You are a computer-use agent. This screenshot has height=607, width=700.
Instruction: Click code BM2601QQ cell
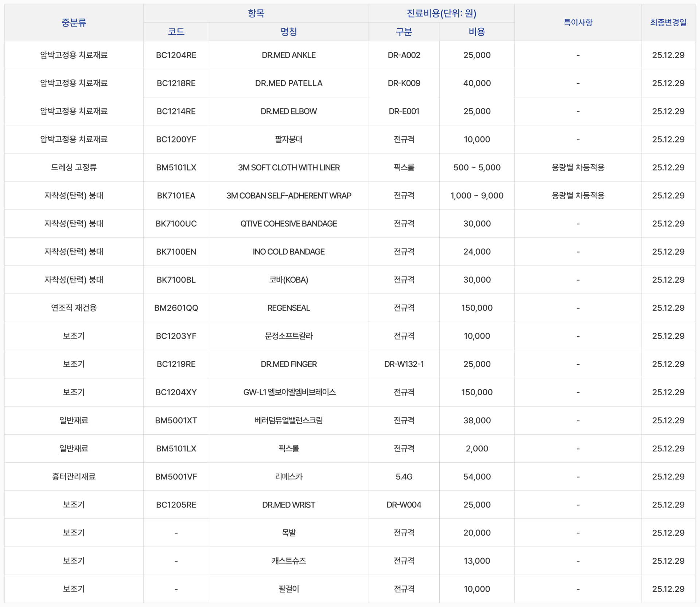click(176, 308)
